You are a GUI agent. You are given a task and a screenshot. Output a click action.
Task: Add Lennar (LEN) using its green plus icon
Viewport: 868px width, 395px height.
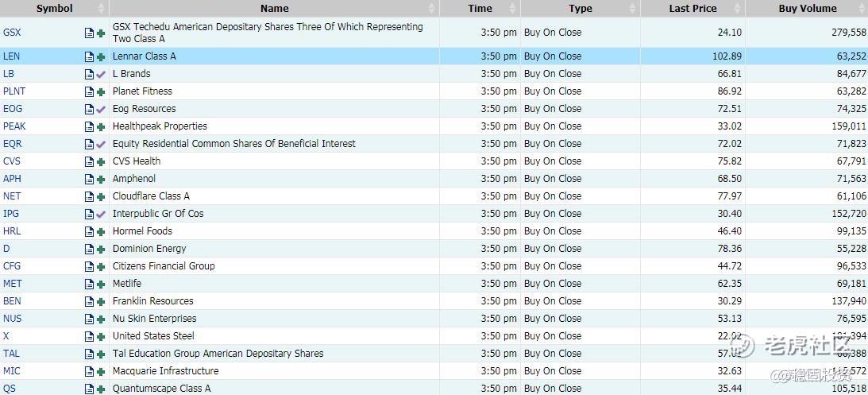click(101, 56)
